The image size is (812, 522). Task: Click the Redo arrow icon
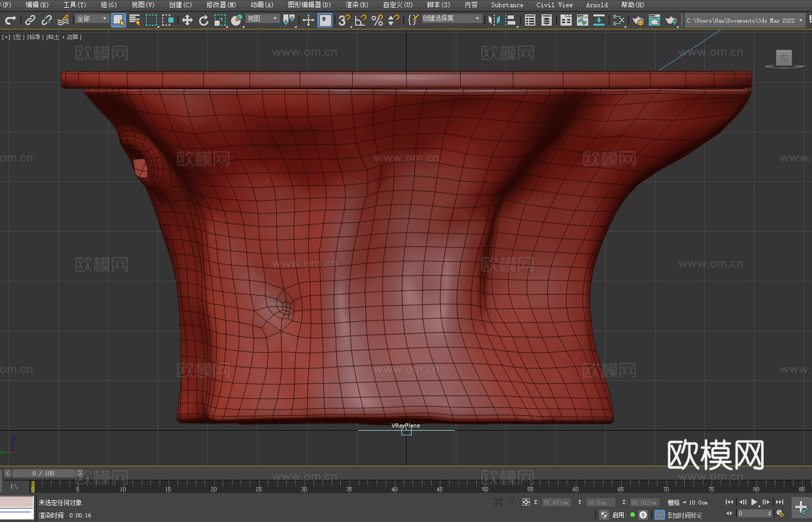pyautogui.click(x=10, y=20)
